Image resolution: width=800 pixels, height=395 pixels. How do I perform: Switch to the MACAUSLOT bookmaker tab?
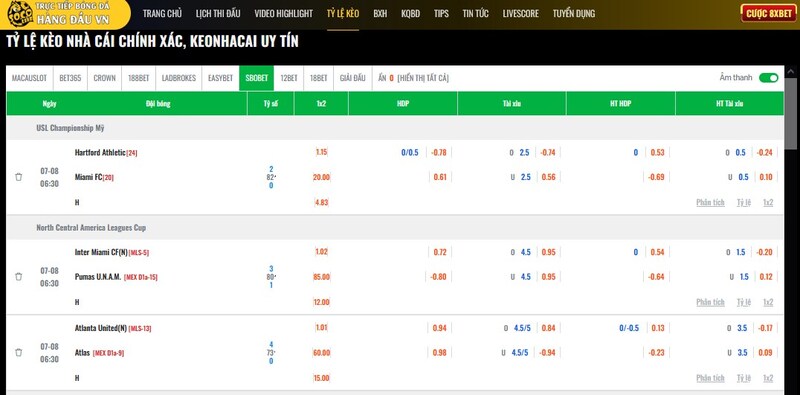tap(29, 78)
